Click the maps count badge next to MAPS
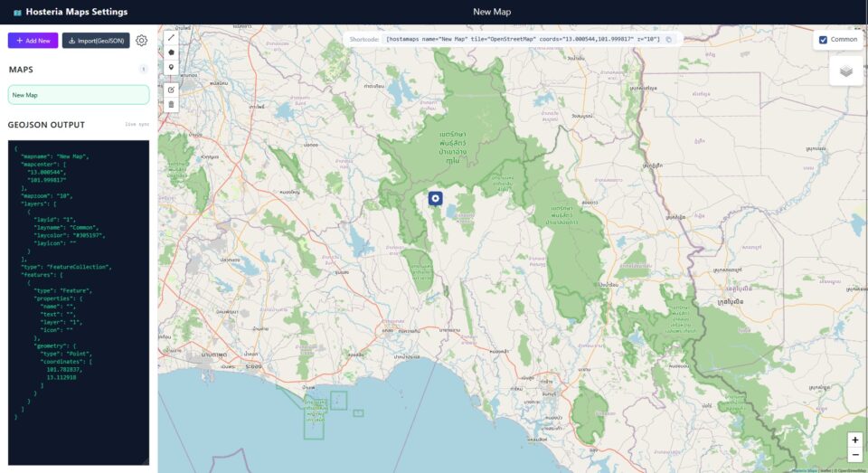Image resolution: width=868 pixels, height=473 pixels. tap(144, 70)
